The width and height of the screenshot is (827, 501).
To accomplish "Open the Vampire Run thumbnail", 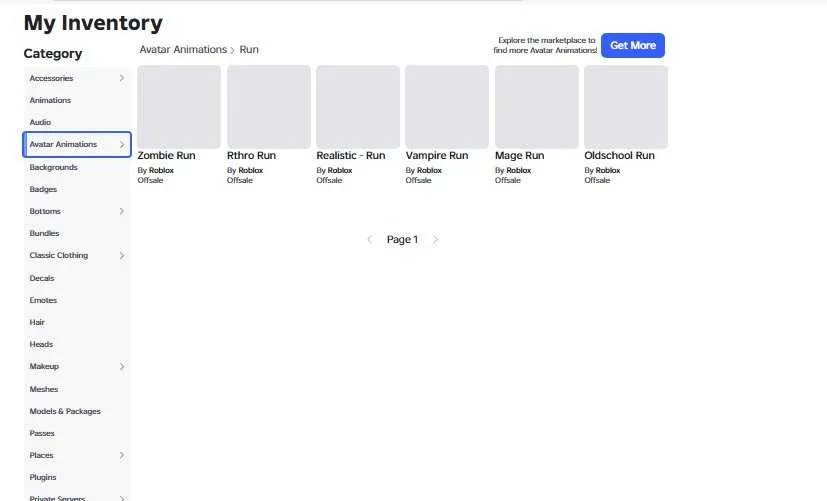I will click(x=447, y=107).
